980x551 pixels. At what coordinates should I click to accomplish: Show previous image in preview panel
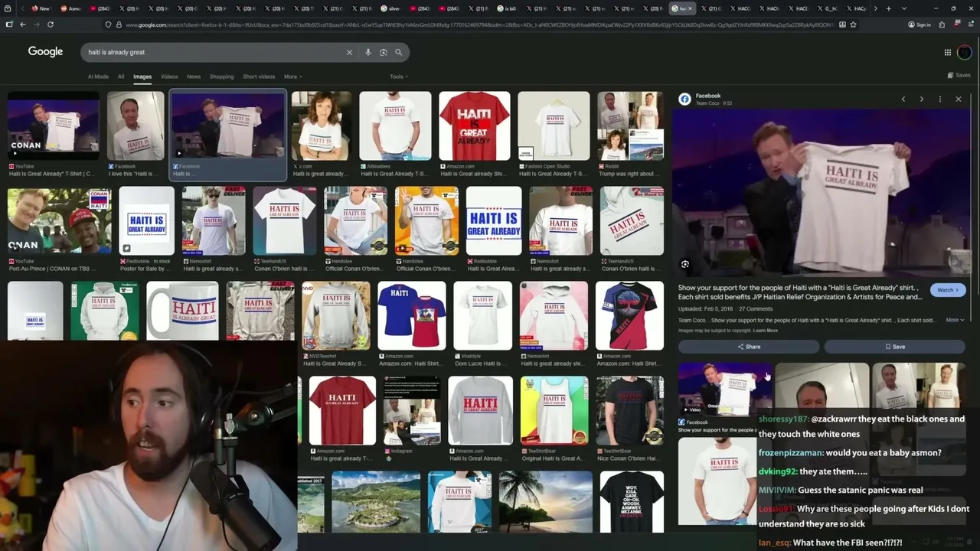903,99
